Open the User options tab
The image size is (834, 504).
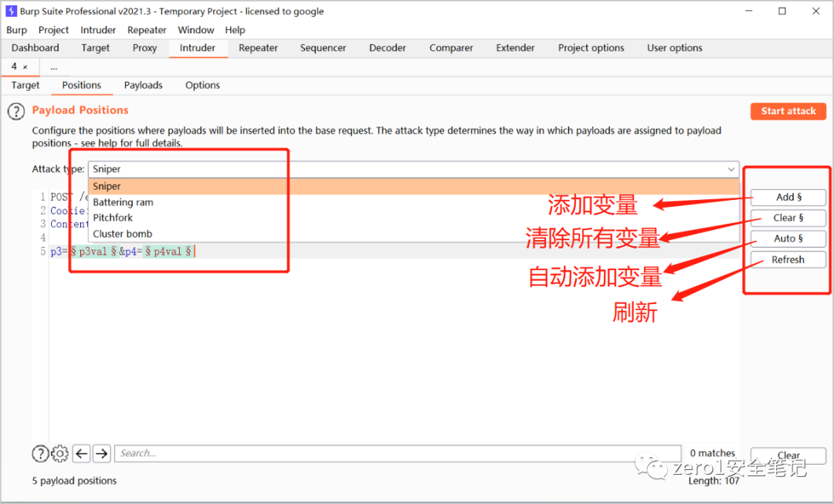click(674, 48)
